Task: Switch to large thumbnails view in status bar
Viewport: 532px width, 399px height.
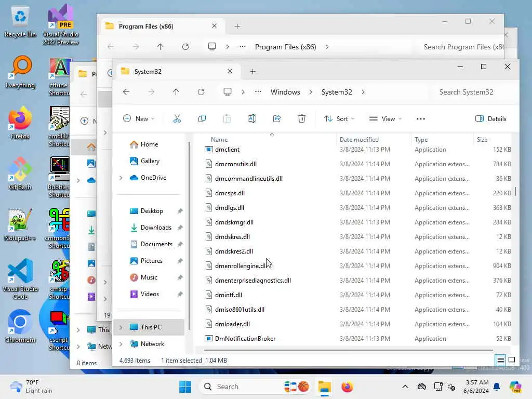Action: pos(512,360)
